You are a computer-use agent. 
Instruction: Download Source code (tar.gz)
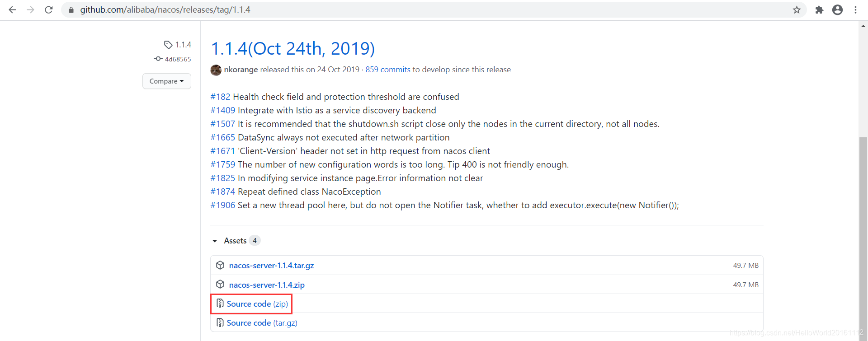click(x=262, y=323)
